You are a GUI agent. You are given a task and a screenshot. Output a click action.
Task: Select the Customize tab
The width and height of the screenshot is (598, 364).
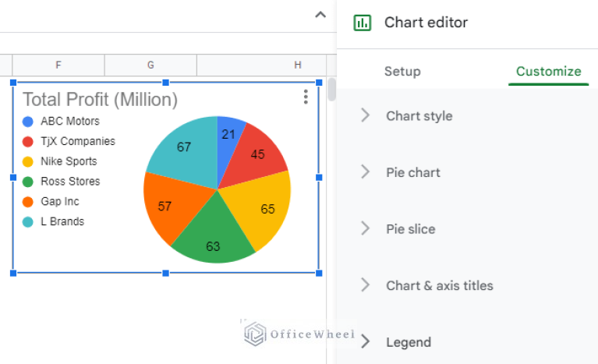548,71
